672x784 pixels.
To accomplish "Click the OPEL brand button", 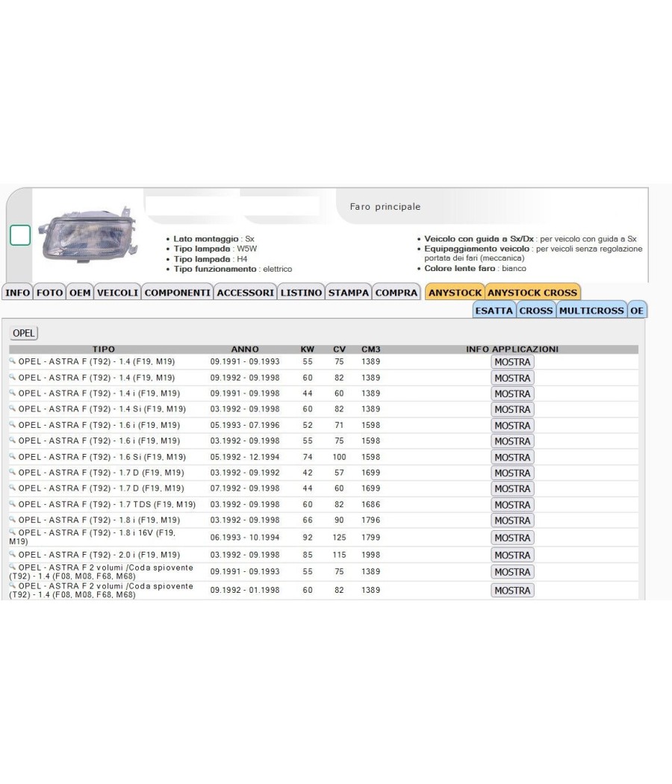I will [23, 333].
